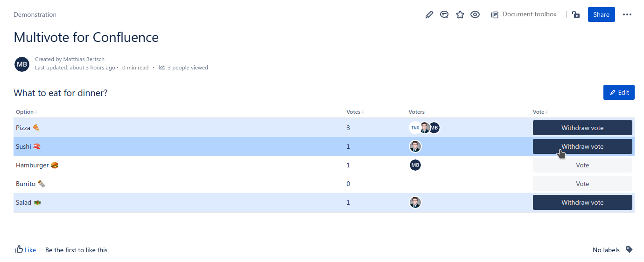Viewport: 644px width, 262px height.
Task: Open the more actions ellipsis menu
Action: coord(627,14)
